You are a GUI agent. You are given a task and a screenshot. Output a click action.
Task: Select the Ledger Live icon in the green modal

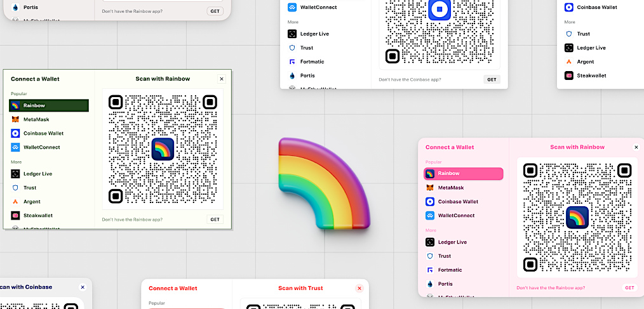[x=15, y=174]
